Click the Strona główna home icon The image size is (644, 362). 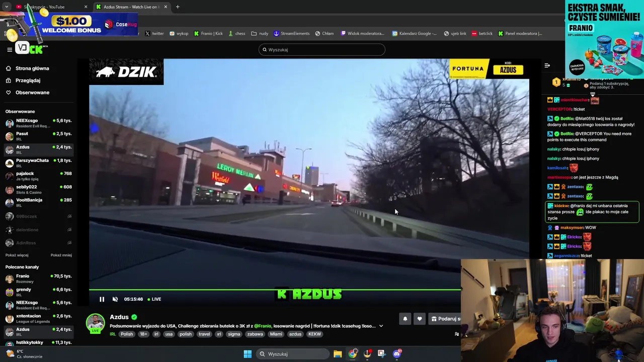[x=9, y=68]
